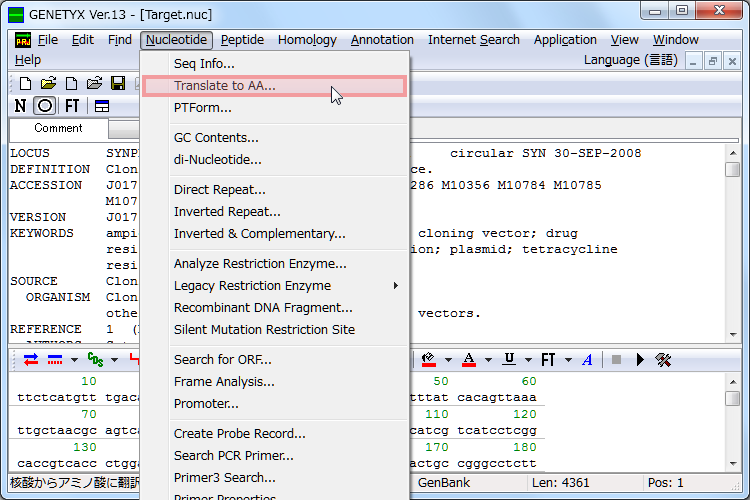The height and width of the screenshot is (500, 750).
Task: Choose Translate to AA... menu entry
Action: coord(275,86)
